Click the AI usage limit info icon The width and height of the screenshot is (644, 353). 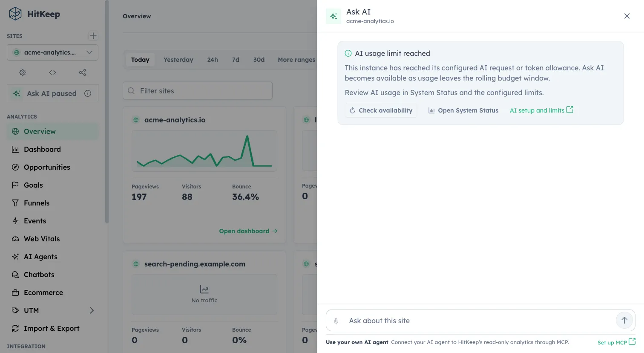tap(348, 53)
